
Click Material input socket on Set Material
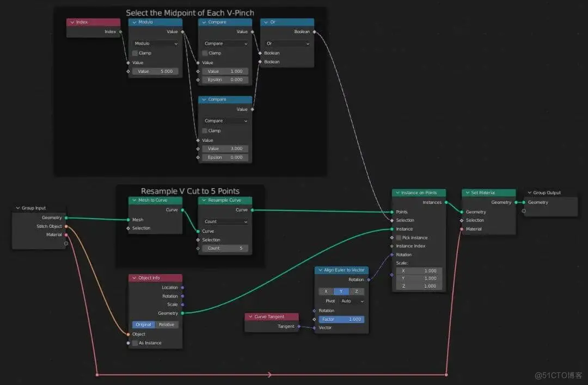click(462, 229)
